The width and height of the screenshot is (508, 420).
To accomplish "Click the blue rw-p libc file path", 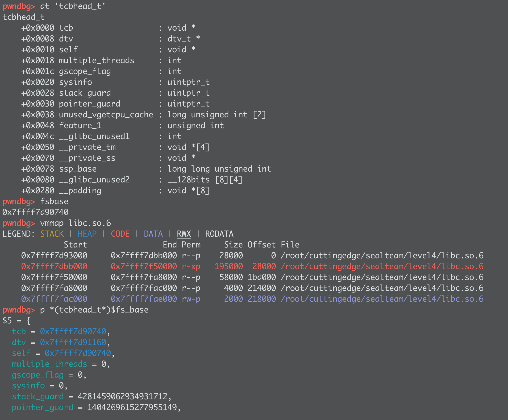I will click(382, 299).
